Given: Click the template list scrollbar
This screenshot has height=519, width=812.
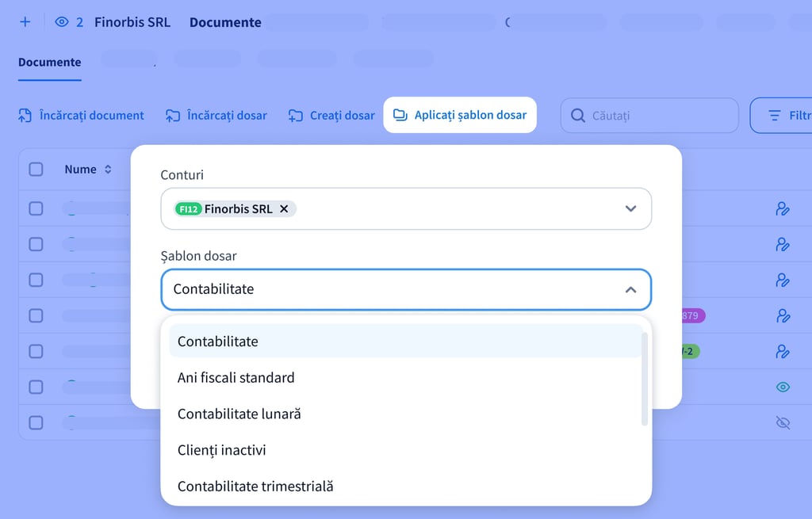Looking at the screenshot, I should (645, 379).
